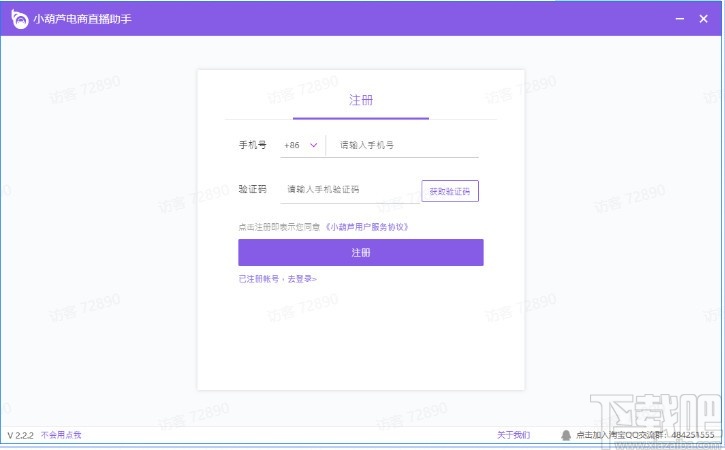Select the 注册 tab
Image resolution: width=725 pixels, height=450 pixels.
click(x=361, y=100)
